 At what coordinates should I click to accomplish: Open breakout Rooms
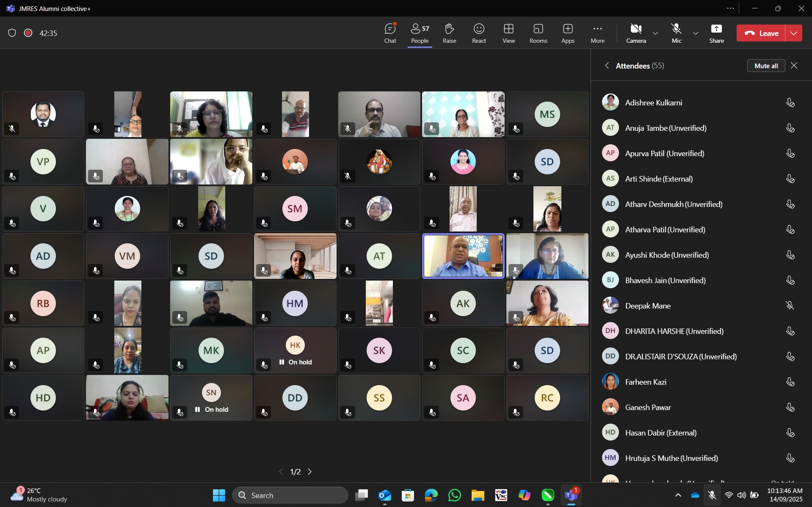[538, 33]
